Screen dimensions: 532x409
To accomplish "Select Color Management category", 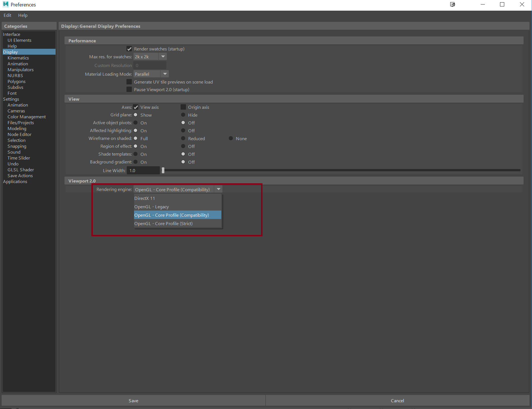I will tap(27, 117).
